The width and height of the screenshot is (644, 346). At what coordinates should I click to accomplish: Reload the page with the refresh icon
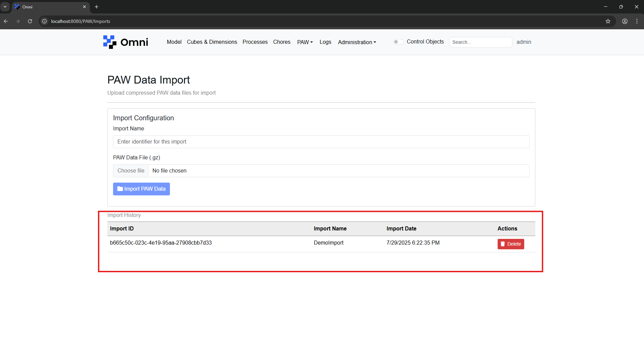pyautogui.click(x=30, y=21)
